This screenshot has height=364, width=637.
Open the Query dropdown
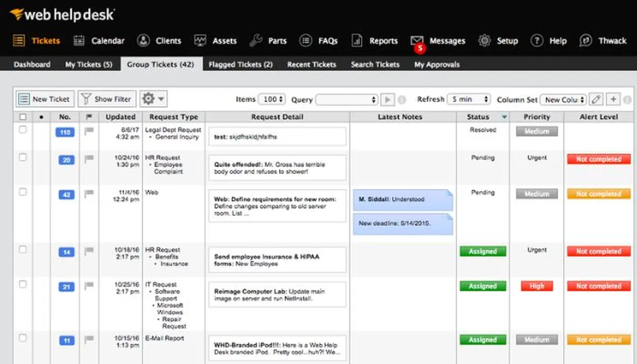point(347,99)
